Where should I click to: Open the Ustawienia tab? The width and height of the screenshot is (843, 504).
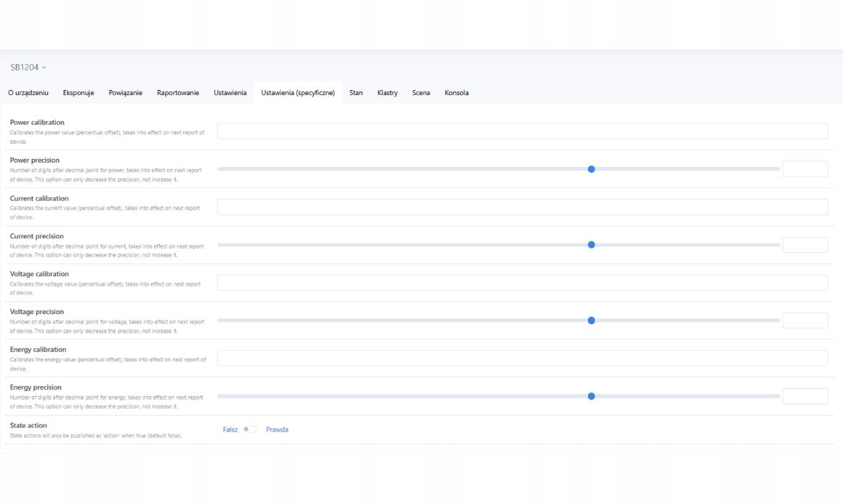(230, 93)
